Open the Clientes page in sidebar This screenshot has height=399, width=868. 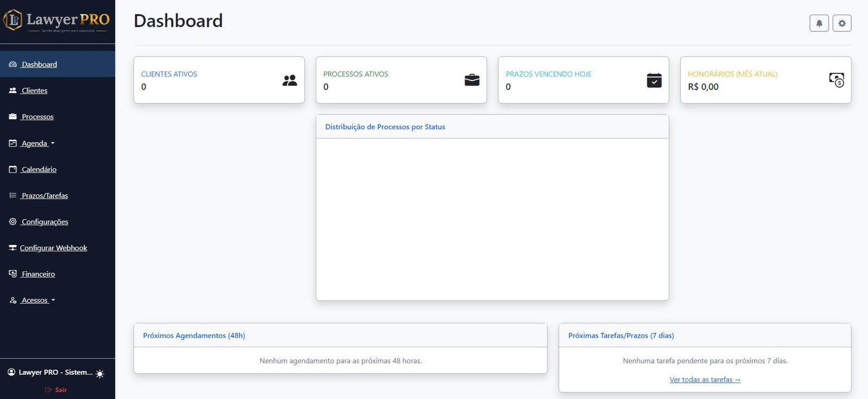(x=34, y=91)
